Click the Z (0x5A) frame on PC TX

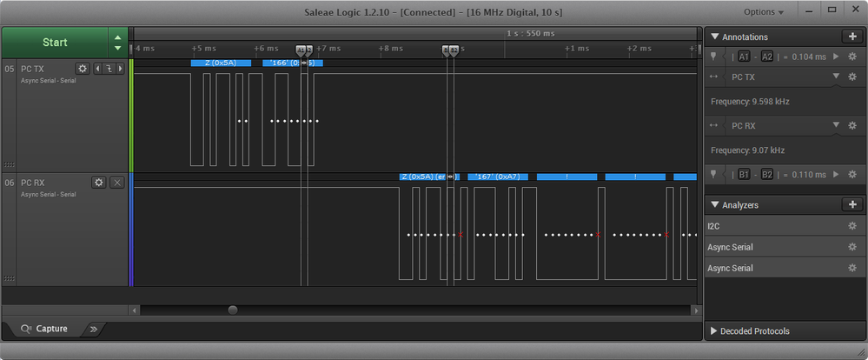click(x=221, y=63)
